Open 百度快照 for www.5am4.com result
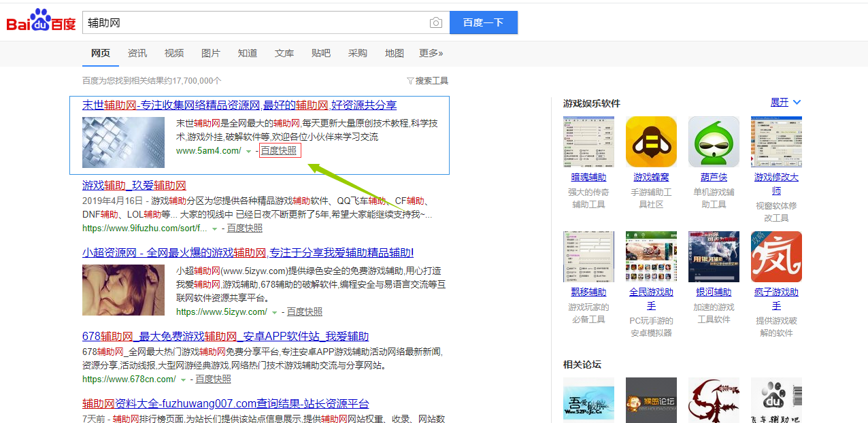 [279, 150]
